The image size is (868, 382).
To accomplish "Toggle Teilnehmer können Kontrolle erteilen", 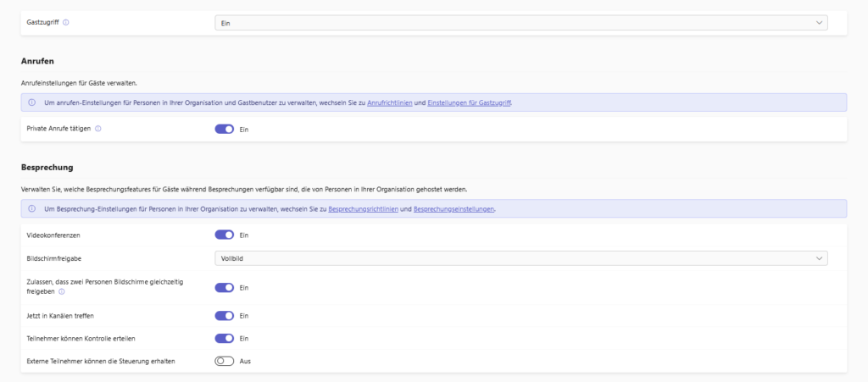I will point(224,338).
